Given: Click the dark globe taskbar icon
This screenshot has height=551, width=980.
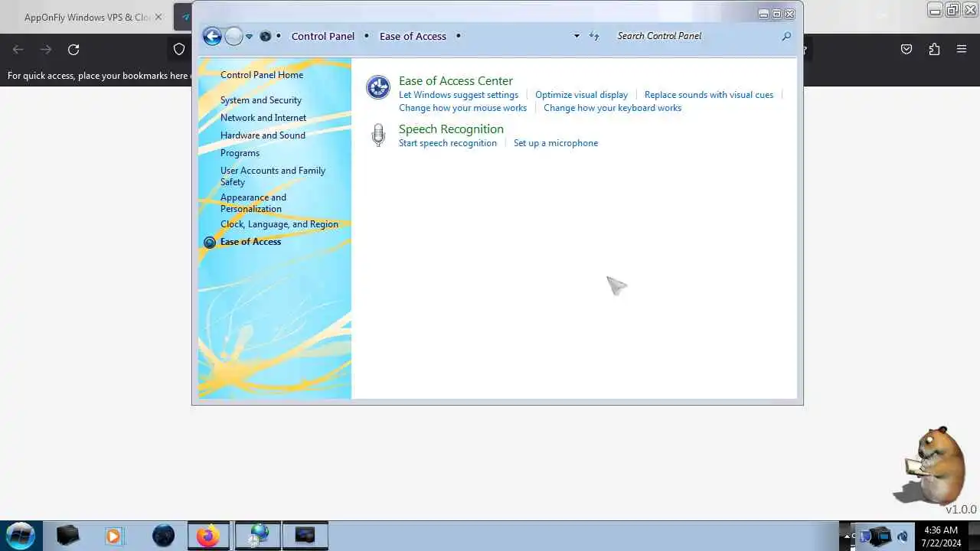Looking at the screenshot, I should pyautogui.click(x=163, y=536).
